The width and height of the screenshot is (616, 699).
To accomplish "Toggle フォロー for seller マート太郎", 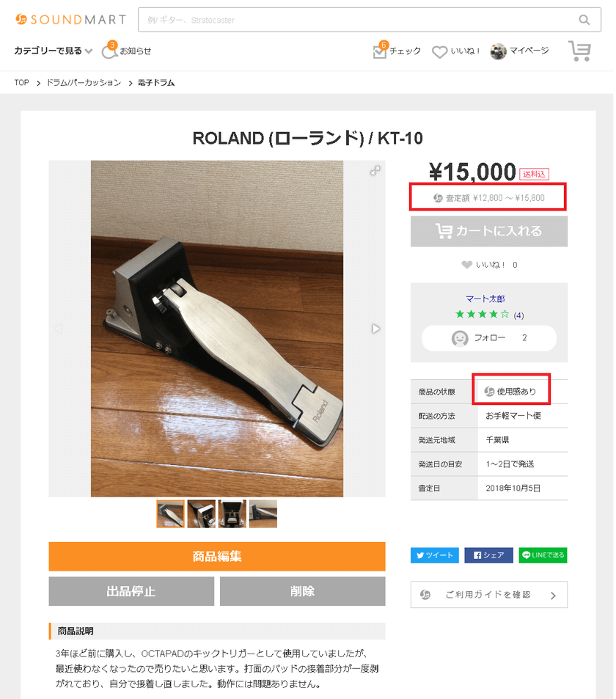I will point(488,338).
